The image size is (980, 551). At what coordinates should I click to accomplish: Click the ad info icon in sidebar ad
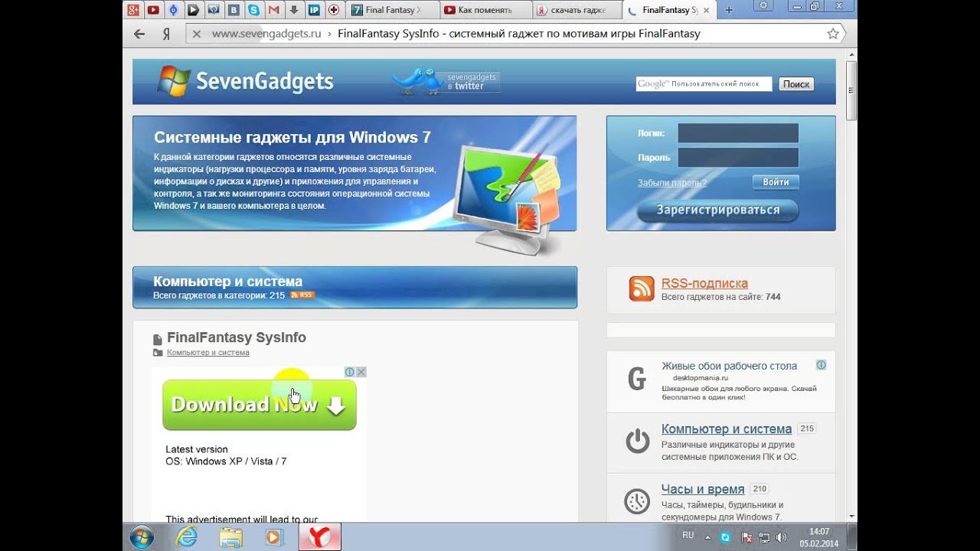(821, 365)
